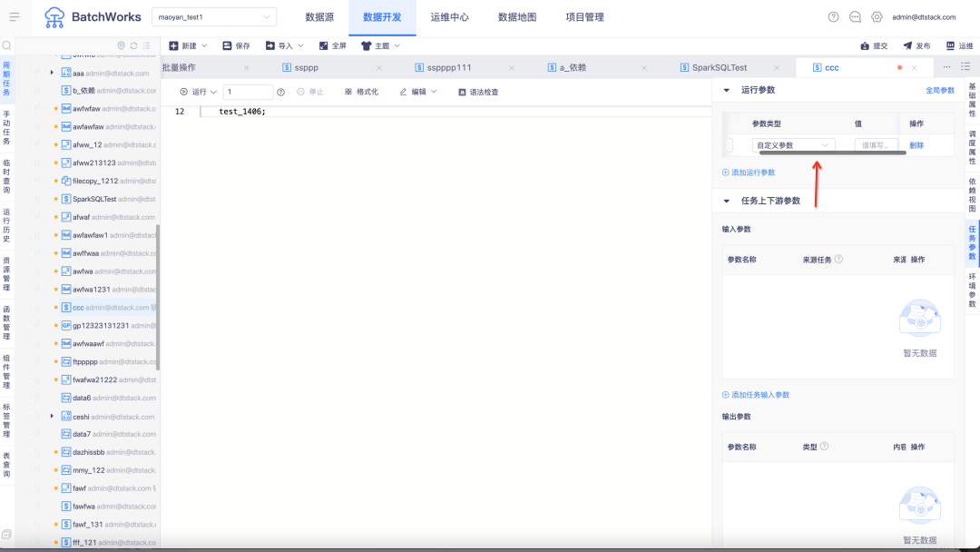Click the refresh icon above task tree
The height and width of the screenshot is (552, 980).
coord(134,45)
